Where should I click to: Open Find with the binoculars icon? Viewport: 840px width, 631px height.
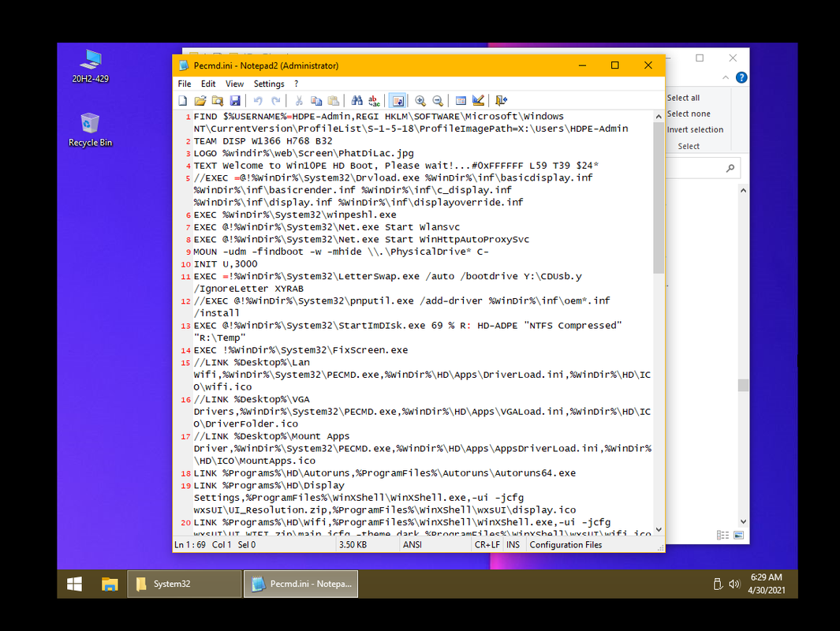tap(357, 101)
